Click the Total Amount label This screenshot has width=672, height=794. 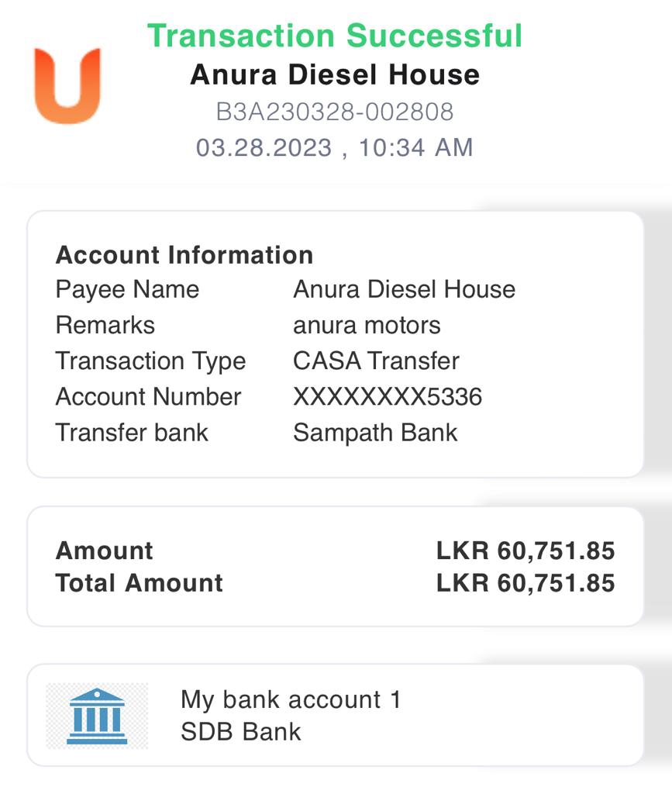tap(140, 583)
